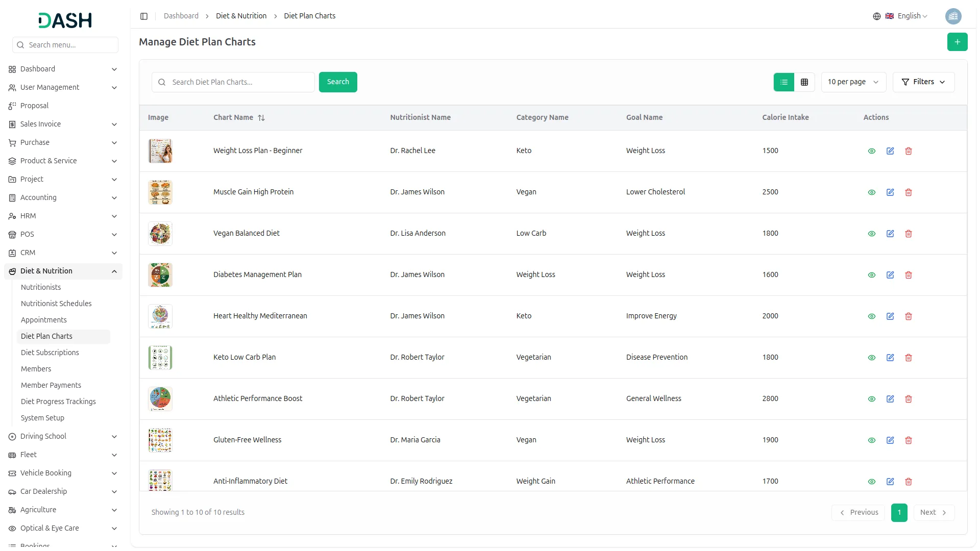
Task: Click the Next pagination button
Action: pos(933,513)
